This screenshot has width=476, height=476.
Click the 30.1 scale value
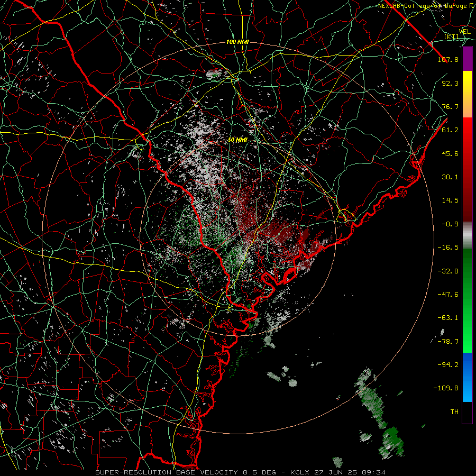(450, 177)
